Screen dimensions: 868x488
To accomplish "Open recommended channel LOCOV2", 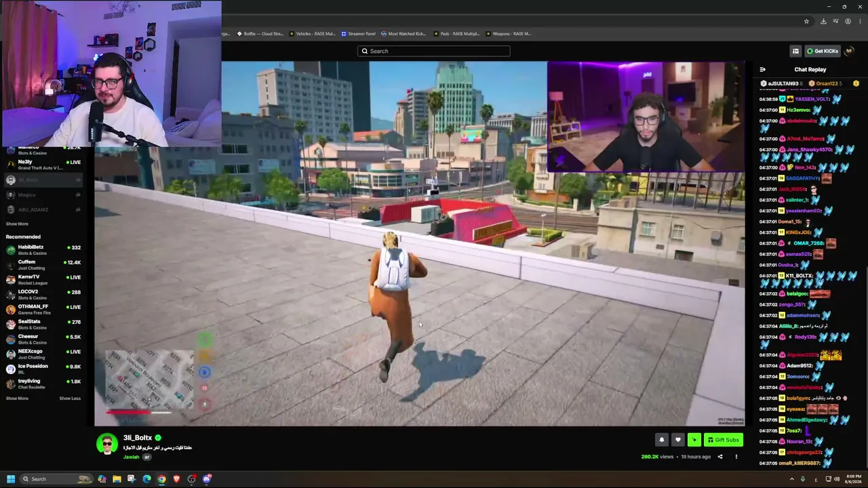I will 43,295.
